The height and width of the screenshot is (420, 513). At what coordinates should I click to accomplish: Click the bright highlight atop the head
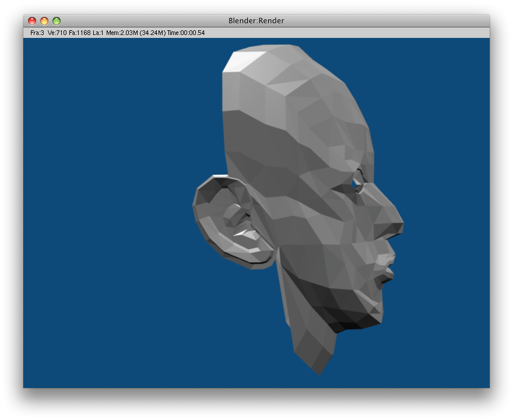pyautogui.click(x=240, y=61)
